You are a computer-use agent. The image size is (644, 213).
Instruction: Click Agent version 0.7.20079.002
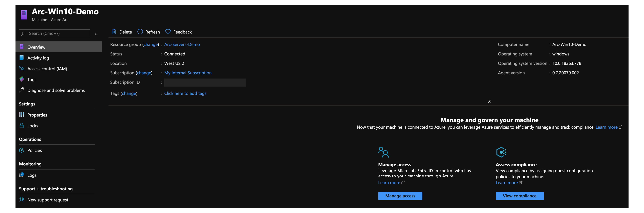(x=565, y=73)
